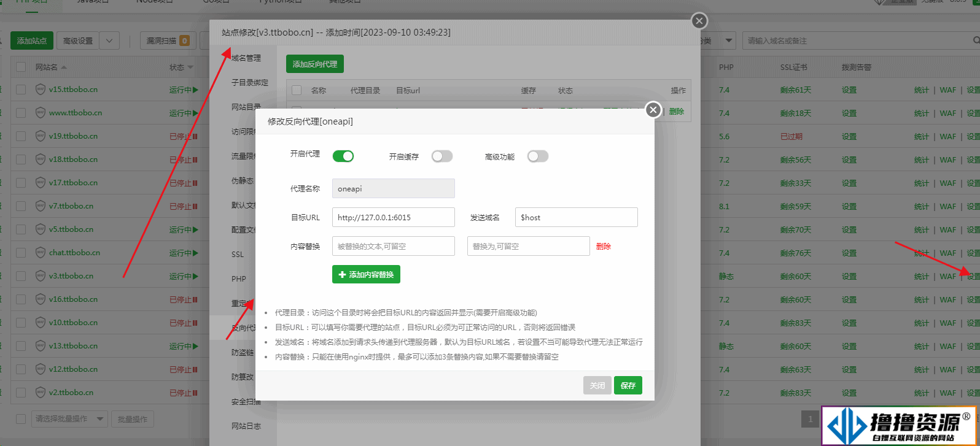Viewport: 980px width, 446px height.
Task: Close the 站点修改 window with X icon
Action: click(x=699, y=21)
